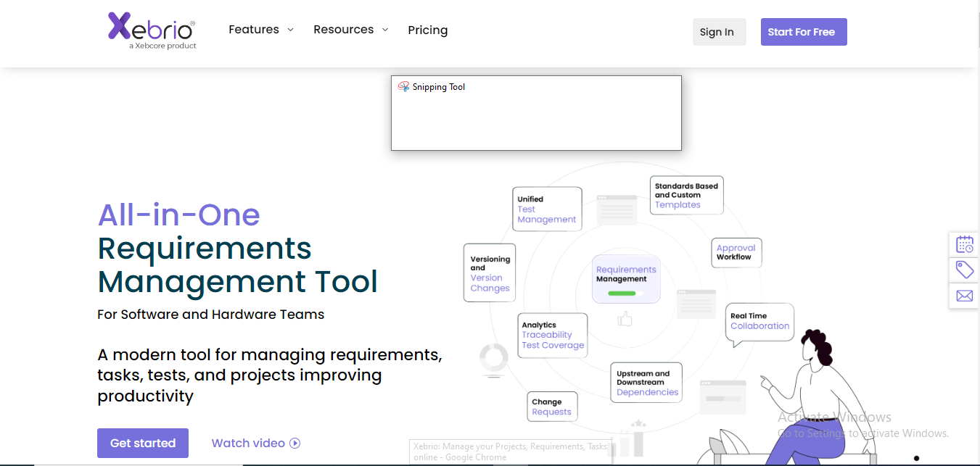Open the calendar schedule side icon
The width and height of the screenshot is (980, 466).
[964, 245]
